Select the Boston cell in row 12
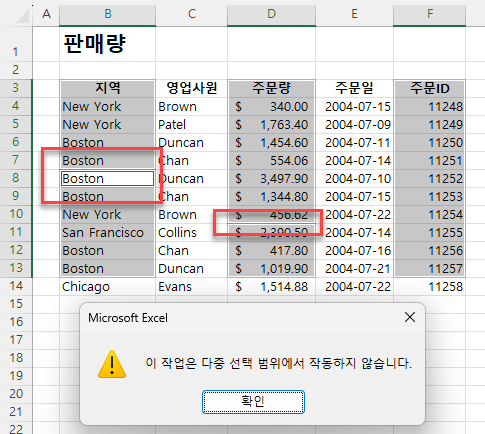The height and width of the screenshot is (434, 485). tap(107, 250)
